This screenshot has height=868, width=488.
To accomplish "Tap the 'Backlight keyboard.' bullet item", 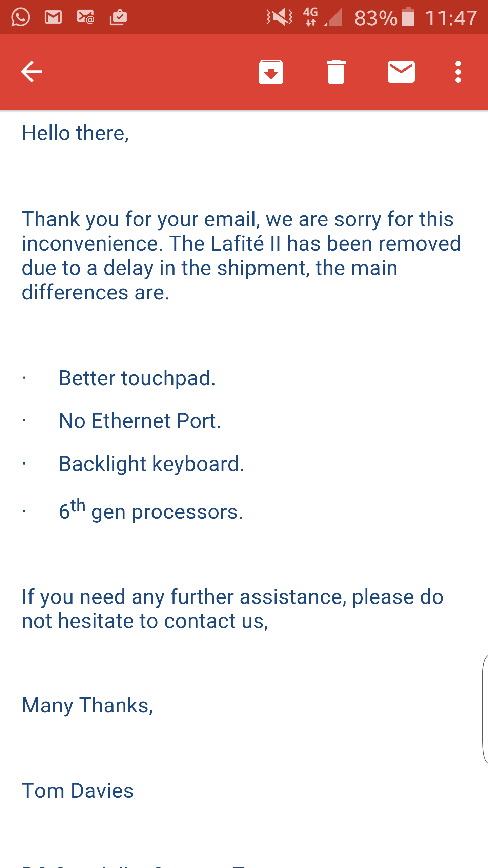I will [151, 464].
